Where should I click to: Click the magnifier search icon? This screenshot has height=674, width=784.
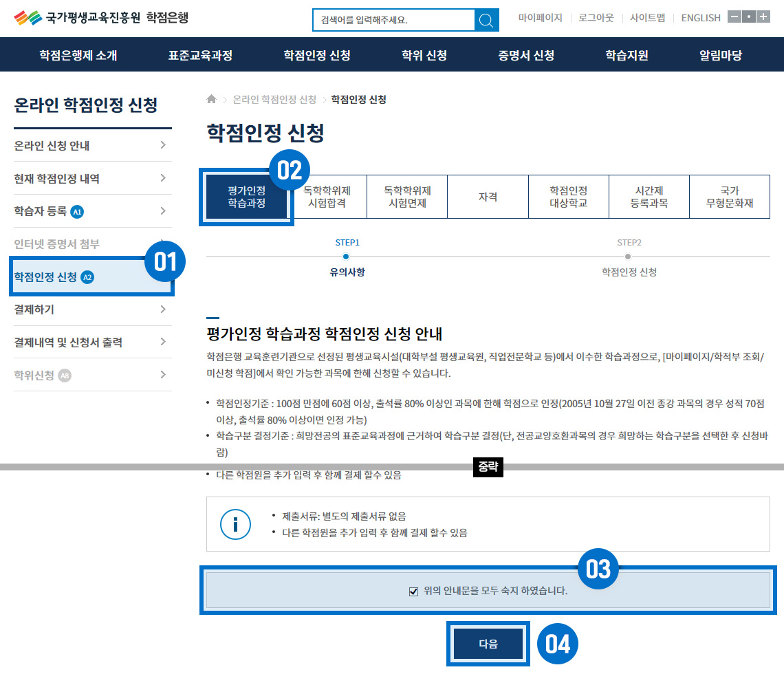click(x=486, y=20)
